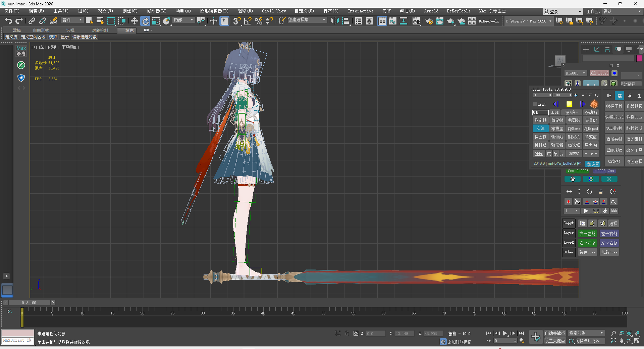Viewport: 644px width, 349px height.
Task: Click the Select and Link chain icon
Action: tap(32, 21)
